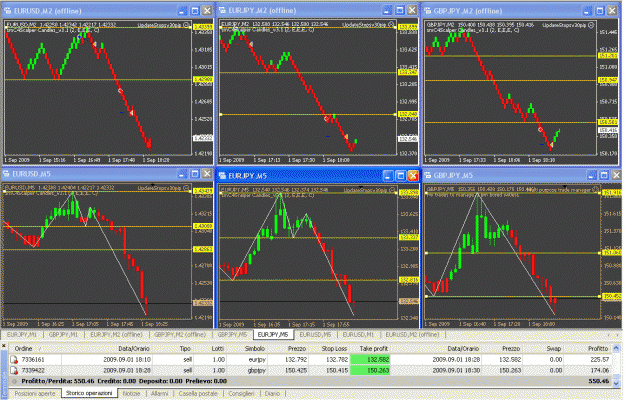Image resolution: width=625 pixels, height=400 pixels.
Task: Close the terminal panel with its X
Action: 4,346
